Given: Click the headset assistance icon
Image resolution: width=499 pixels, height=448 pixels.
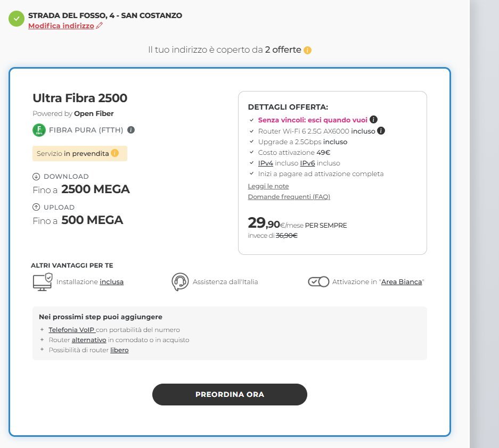Looking at the screenshot, I should (181, 281).
